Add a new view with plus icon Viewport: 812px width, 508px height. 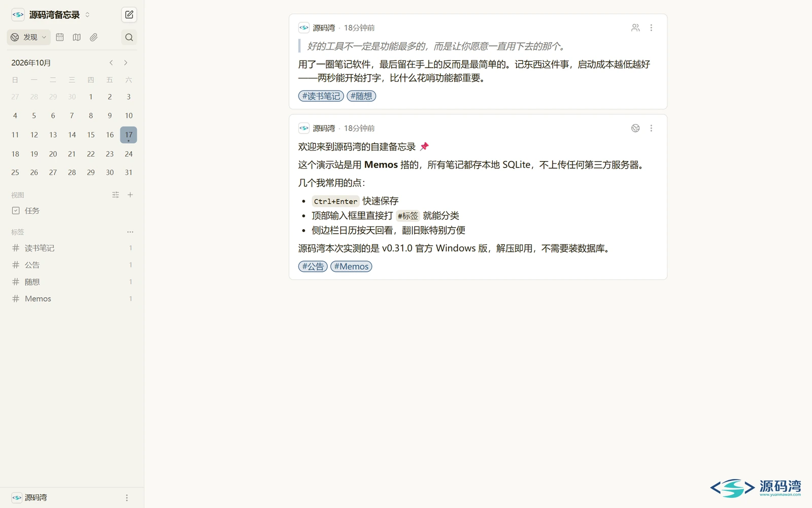[130, 195]
